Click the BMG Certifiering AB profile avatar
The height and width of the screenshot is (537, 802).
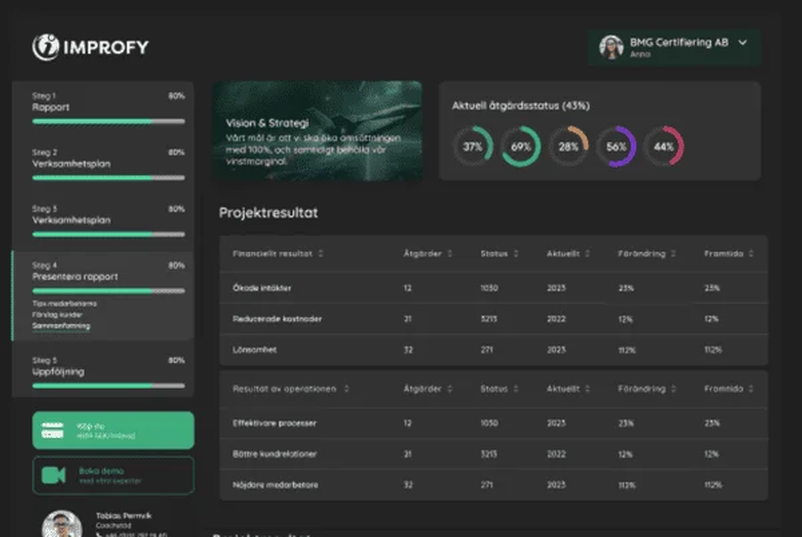(x=611, y=46)
